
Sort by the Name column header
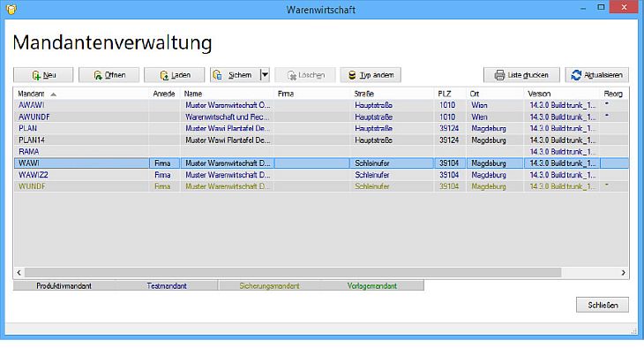[x=193, y=94]
